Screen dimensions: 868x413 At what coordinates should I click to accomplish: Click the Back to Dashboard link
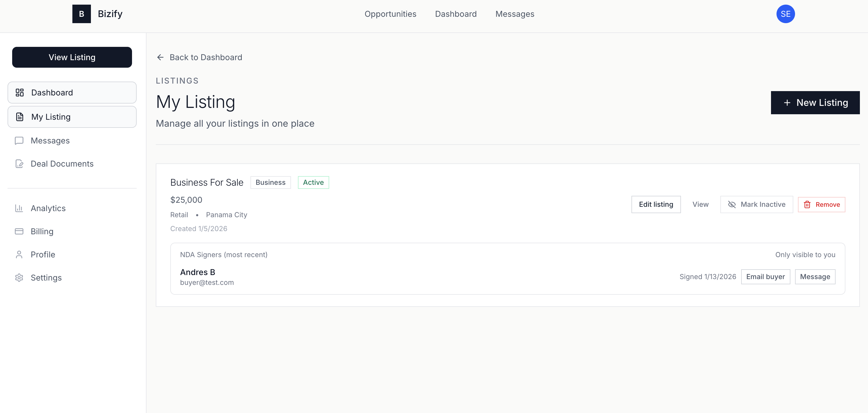click(206, 57)
